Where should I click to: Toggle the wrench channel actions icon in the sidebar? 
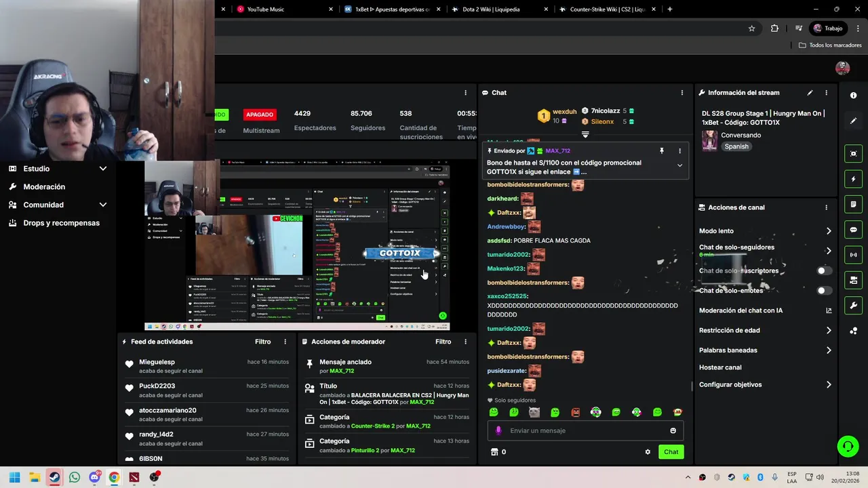coord(853,305)
